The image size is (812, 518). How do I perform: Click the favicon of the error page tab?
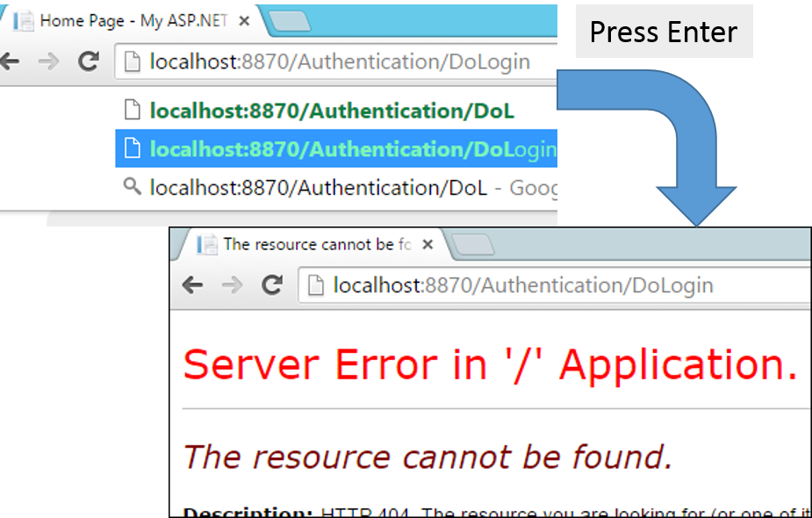coord(206,244)
